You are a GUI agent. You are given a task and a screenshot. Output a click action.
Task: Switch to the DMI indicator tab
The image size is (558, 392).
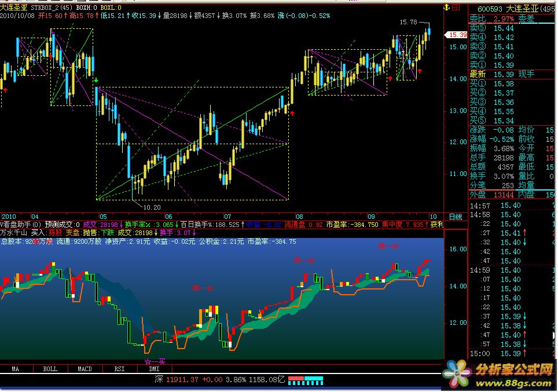click(155, 369)
